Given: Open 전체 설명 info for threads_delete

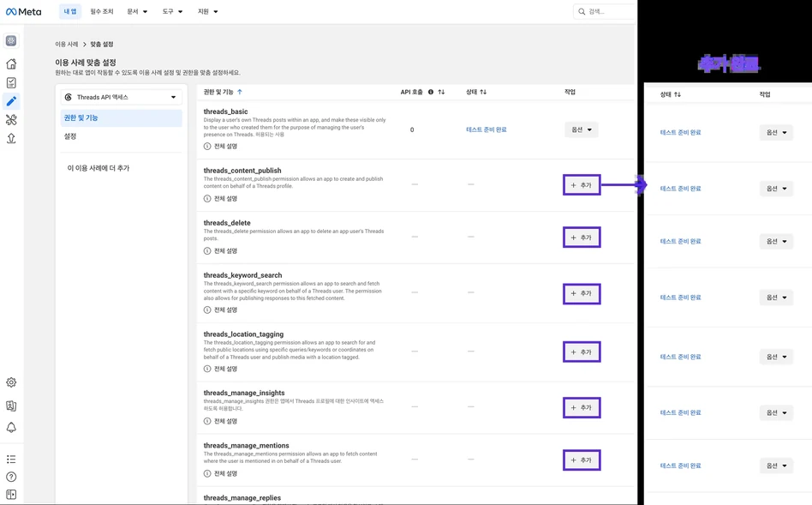Looking at the screenshot, I should tap(221, 251).
